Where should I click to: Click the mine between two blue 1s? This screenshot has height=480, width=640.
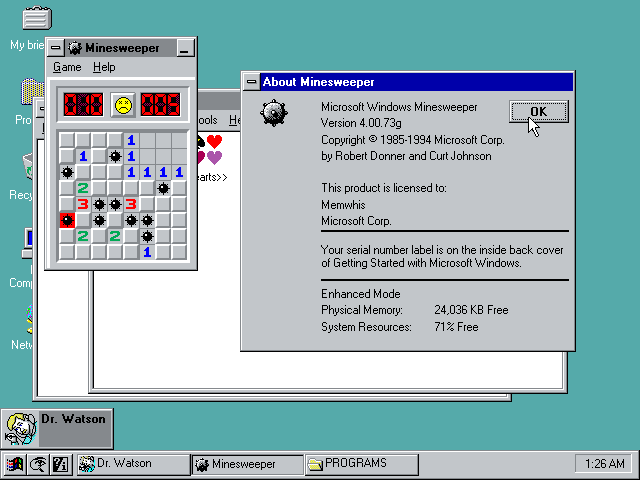[115, 156]
